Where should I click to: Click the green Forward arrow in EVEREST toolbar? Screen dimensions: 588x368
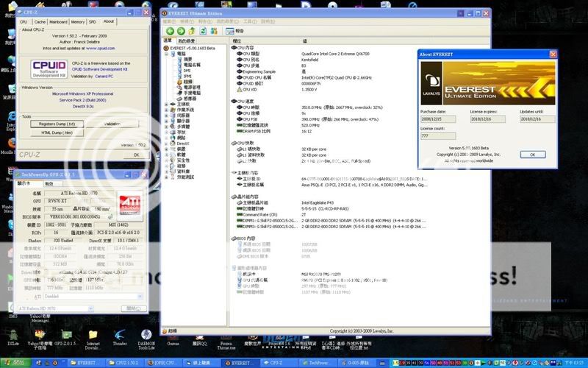182,31
